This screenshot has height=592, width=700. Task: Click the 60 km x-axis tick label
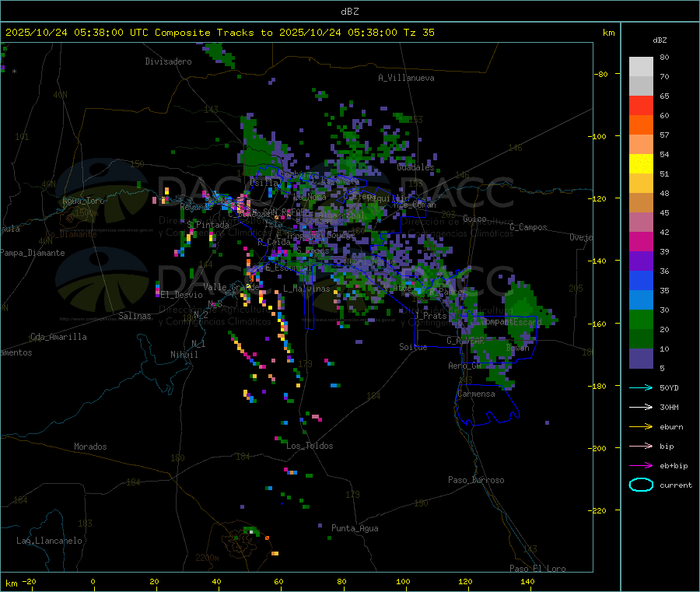(278, 581)
